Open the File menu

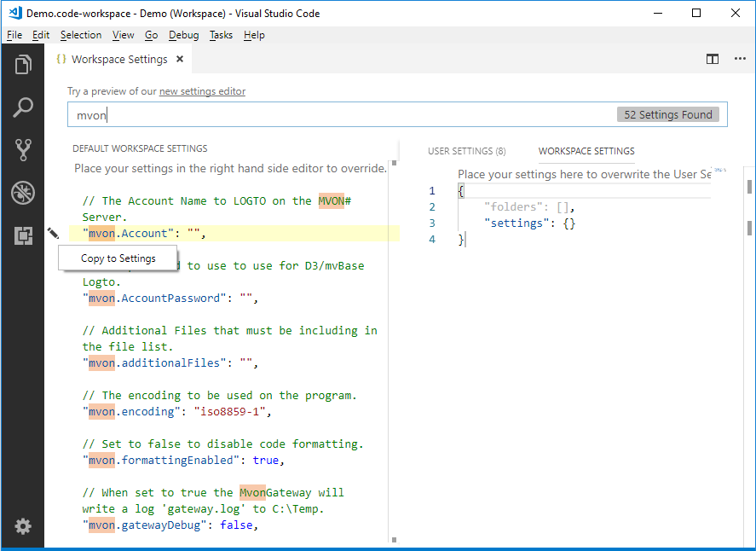pos(14,35)
